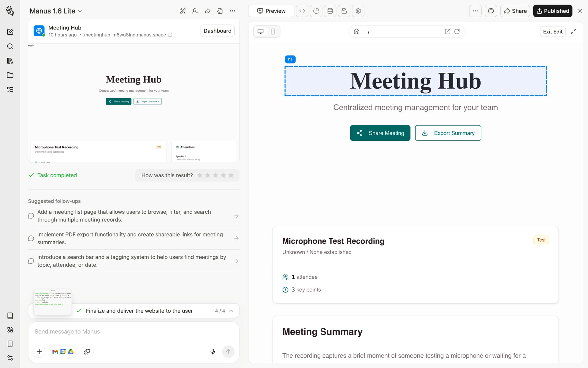Open the code view icon
Image resolution: width=588 pixels, height=368 pixels.
[x=302, y=11]
